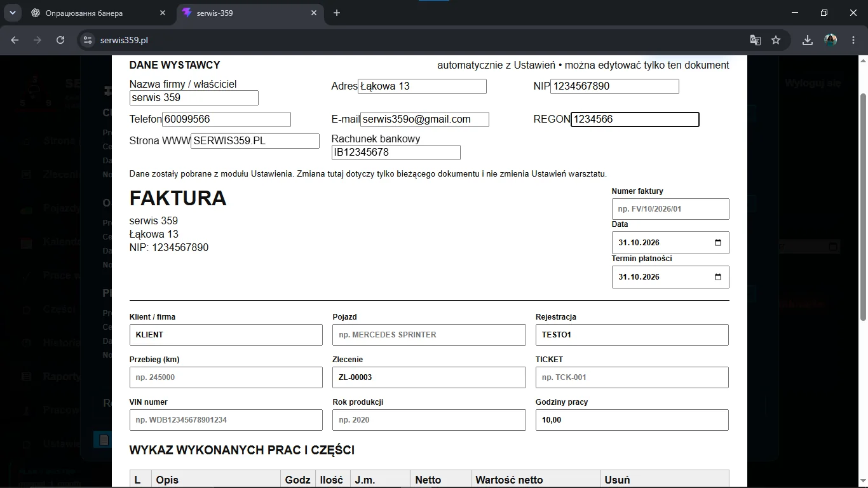
Task: Click the VIN numer field
Action: click(226, 420)
